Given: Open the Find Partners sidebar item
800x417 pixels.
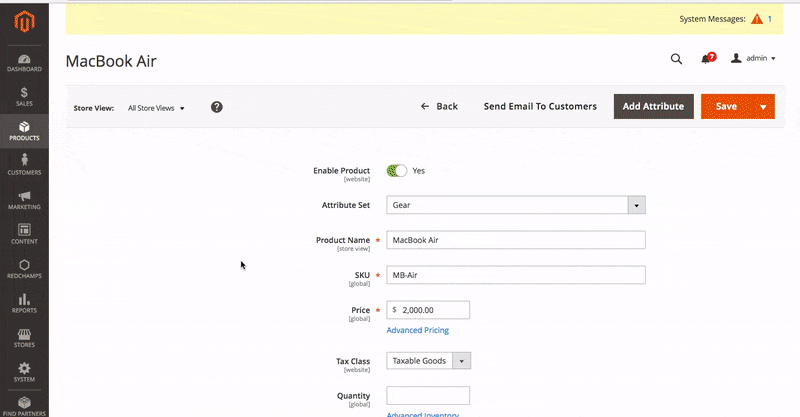Looking at the screenshot, I should [x=24, y=406].
